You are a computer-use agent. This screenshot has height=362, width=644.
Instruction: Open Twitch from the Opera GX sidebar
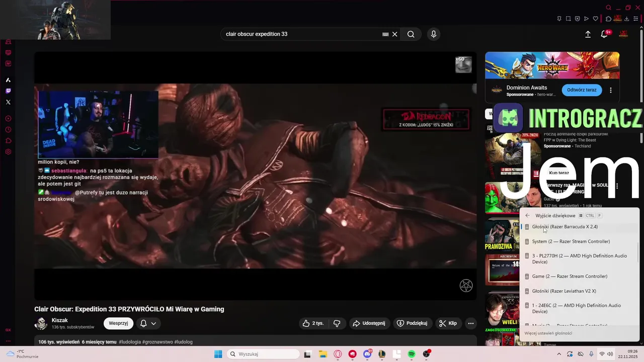[x=8, y=91]
